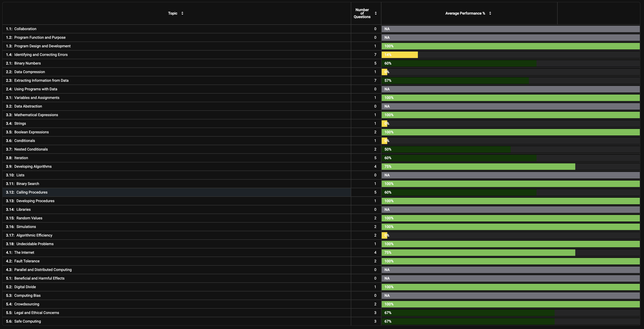Open the 3.13: Developing Procedures topic

point(30,200)
